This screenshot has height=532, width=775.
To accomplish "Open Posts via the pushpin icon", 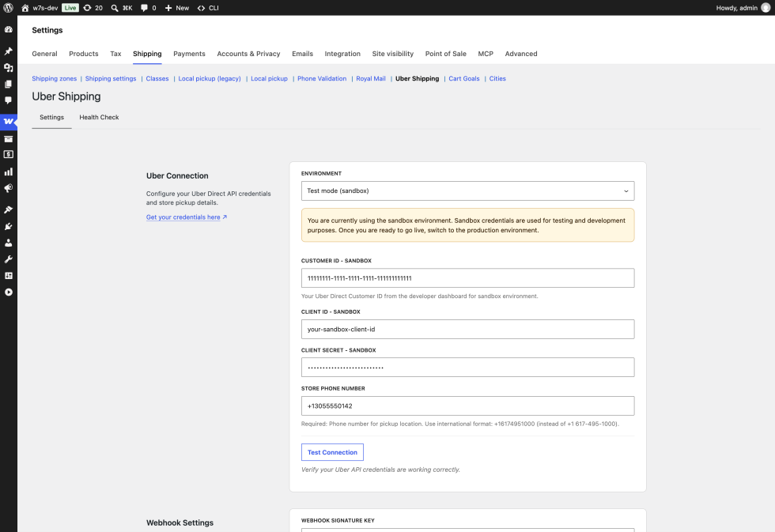I will point(9,51).
